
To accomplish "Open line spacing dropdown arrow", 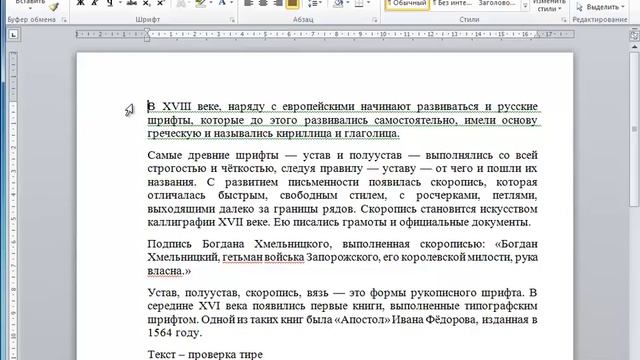I will point(321,3).
